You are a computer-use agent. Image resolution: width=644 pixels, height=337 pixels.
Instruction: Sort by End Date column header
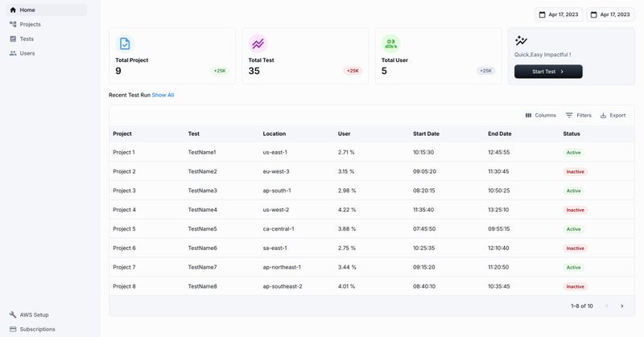[x=500, y=134]
